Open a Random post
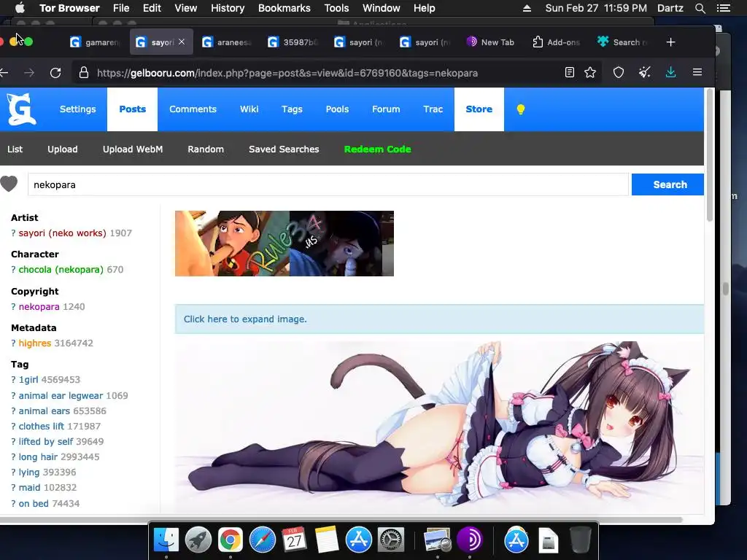The width and height of the screenshot is (747, 560). point(206,149)
